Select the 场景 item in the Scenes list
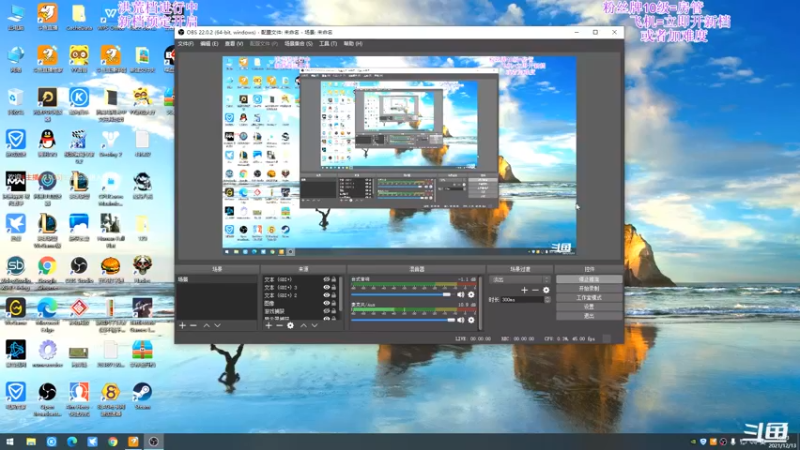Viewport: 800px width, 450px height. coord(217,280)
